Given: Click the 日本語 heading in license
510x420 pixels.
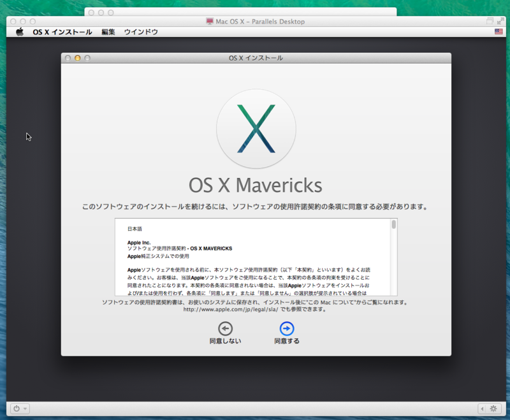Looking at the screenshot, I should coord(135,229).
